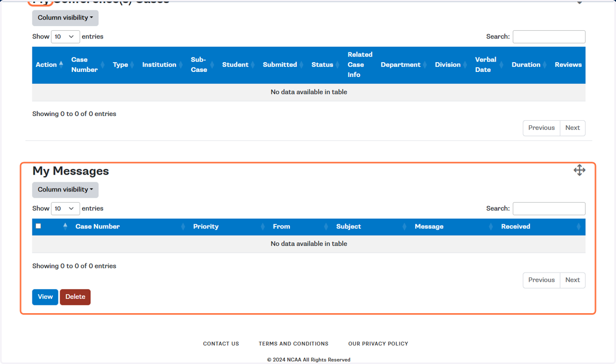The width and height of the screenshot is (616, 364).
Task: Sort messages by Case Number column
Action: point(130,226)
